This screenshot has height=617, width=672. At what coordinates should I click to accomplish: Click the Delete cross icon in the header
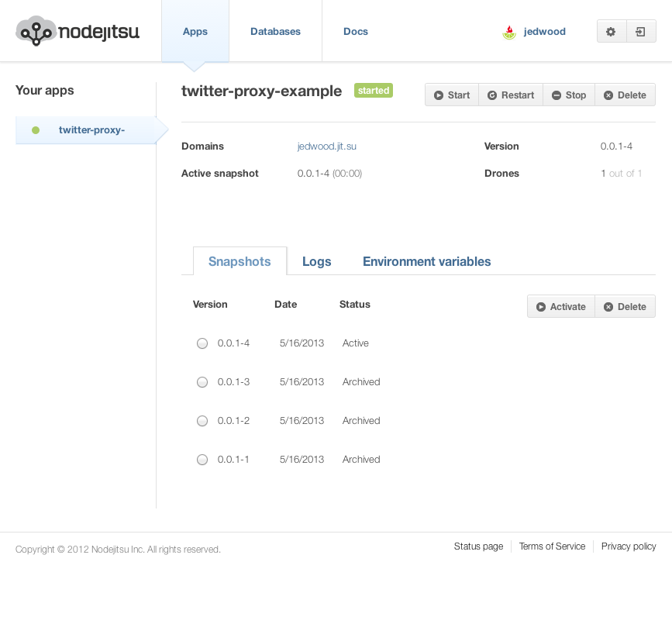point(608,95)
